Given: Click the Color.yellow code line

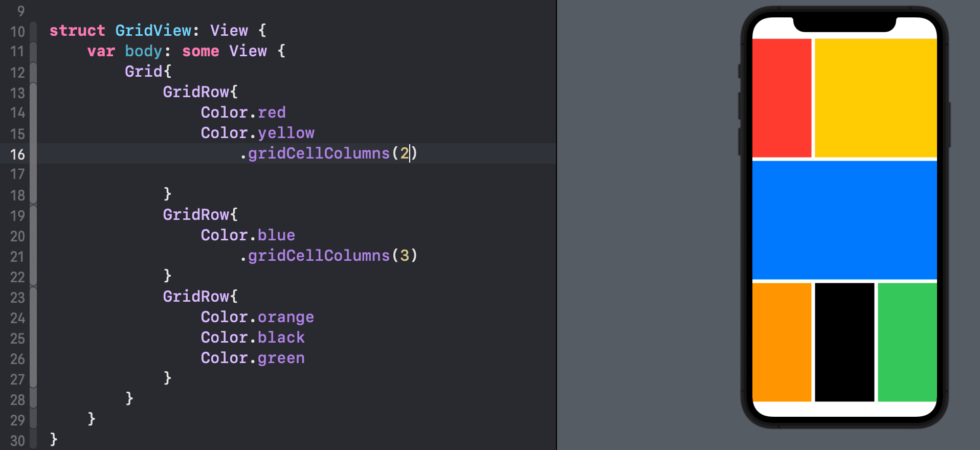Looking at the screenshot, I should (257, 133).
